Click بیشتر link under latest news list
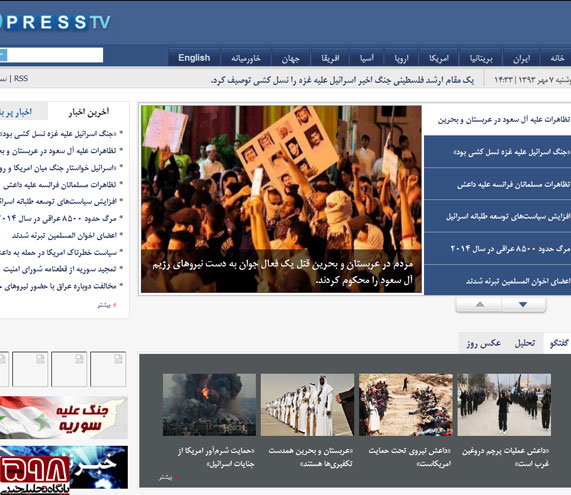The width and height of the screenshot is (571, 495). point(106,305)
